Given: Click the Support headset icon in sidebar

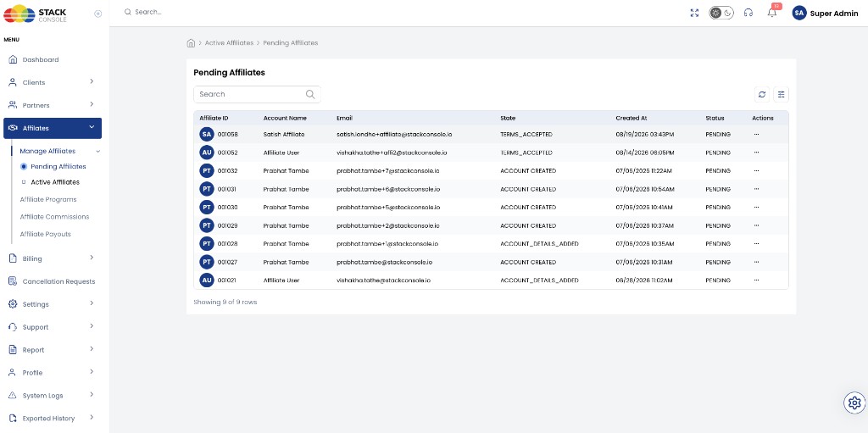Looking at the screenshot, I should (13, 327).
